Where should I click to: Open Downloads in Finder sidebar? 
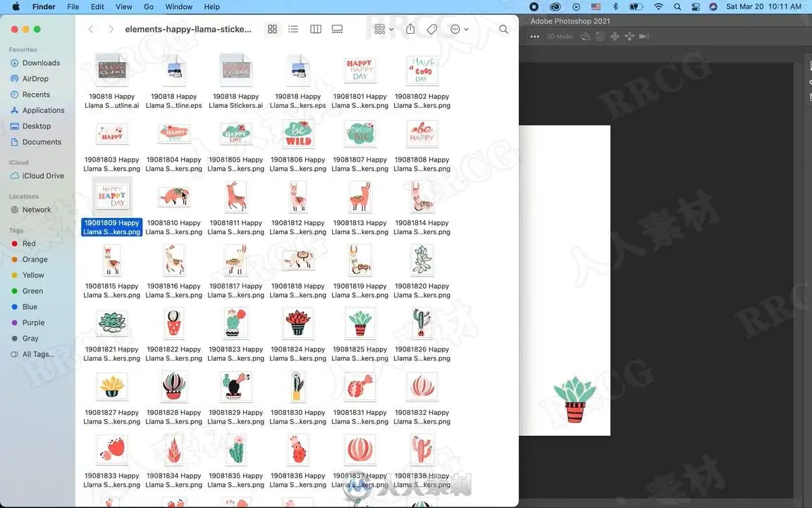tap(35, 63)
